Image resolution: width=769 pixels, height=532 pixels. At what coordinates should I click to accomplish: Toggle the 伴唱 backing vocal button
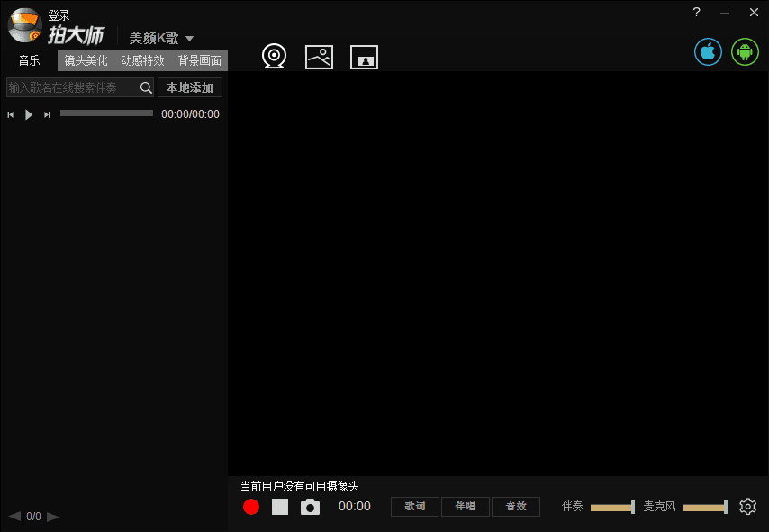(x=466, y=507)
